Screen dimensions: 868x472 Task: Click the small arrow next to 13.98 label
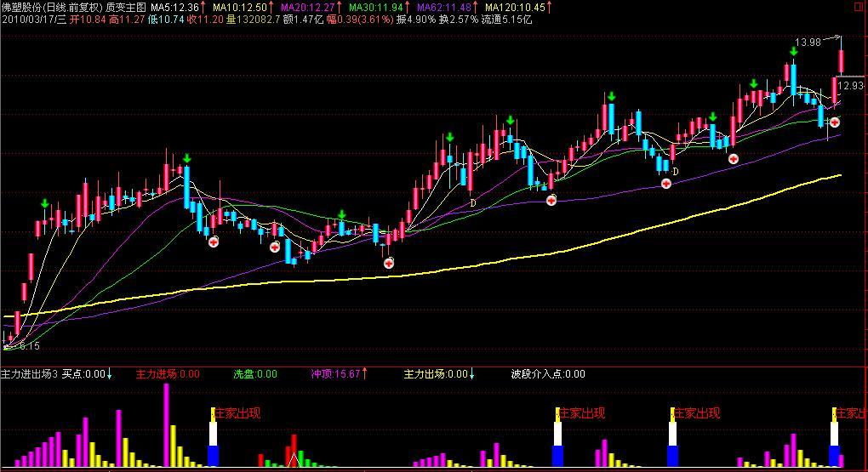click(x=832, y=39)
